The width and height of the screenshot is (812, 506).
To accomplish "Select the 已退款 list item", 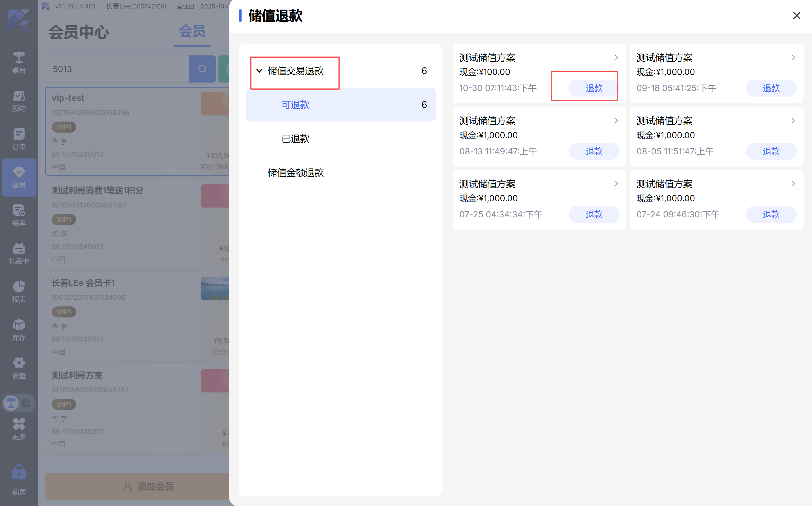I will point(295,139).
